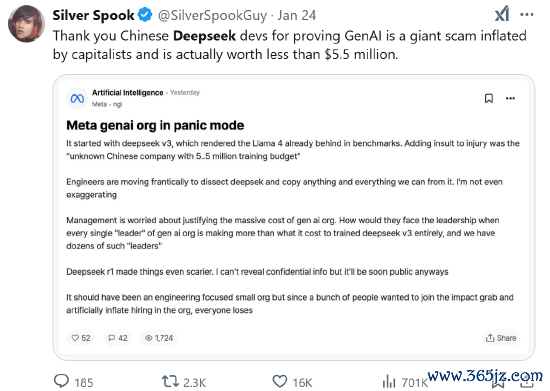Retweet the post showing 2.3K reposts
The height and width of the screenshot is (391, 550).
point(183,382)
